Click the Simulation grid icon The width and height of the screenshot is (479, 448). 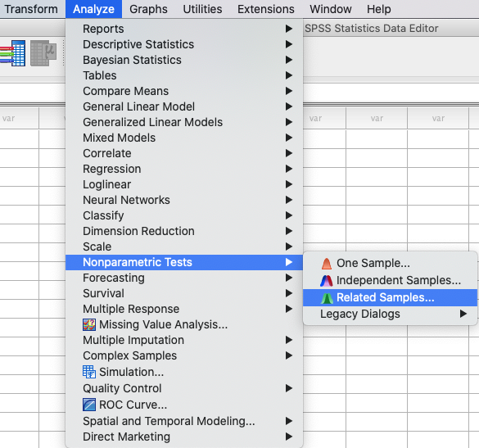pos(89,372)
